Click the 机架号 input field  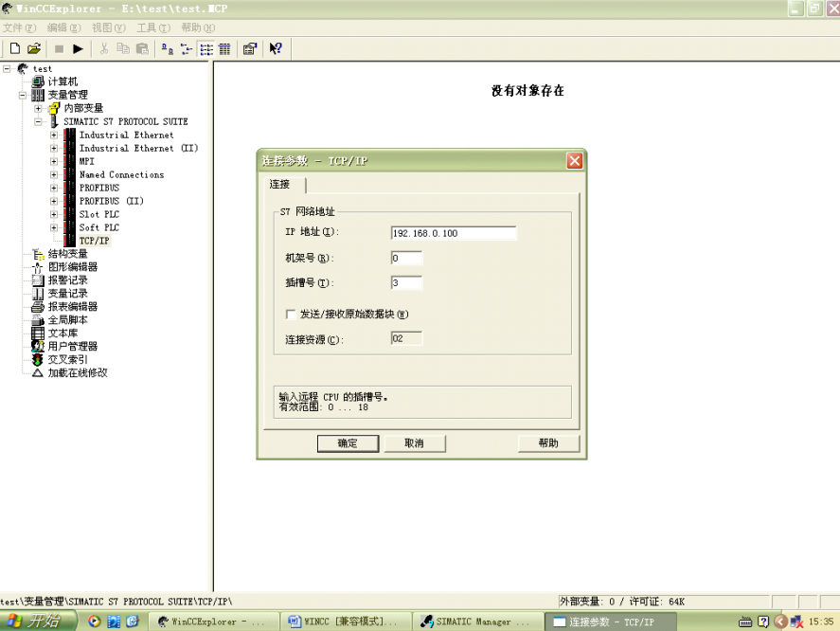click(x=406, y=259)
